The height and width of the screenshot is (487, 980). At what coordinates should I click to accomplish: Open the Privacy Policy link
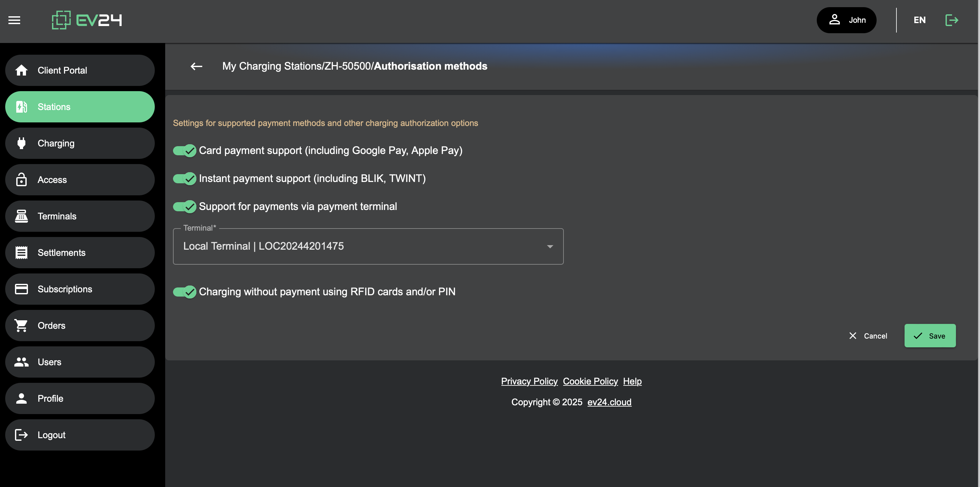pos(529,381)
